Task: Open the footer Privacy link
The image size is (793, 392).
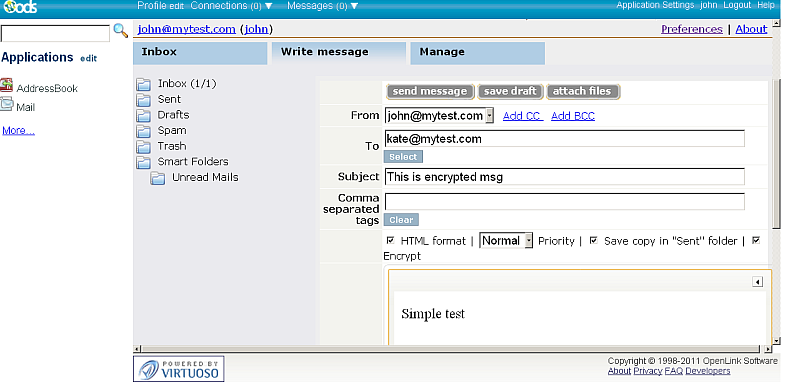Action: pyautogui.click(x=647, y=371)
